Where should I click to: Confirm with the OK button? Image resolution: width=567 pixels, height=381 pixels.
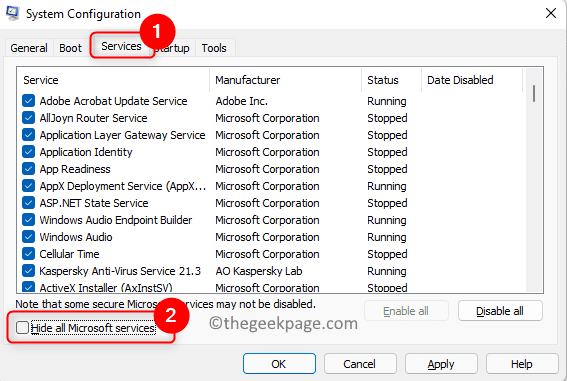tap(279, 364)
